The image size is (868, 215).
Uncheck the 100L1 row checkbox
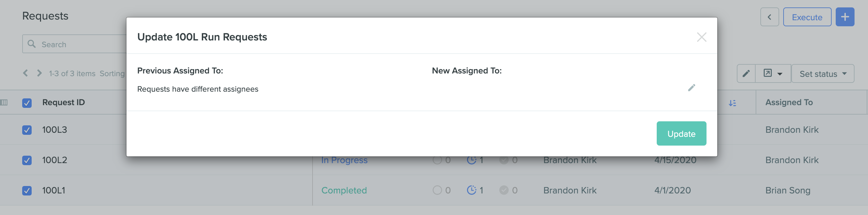pos(27,190)
